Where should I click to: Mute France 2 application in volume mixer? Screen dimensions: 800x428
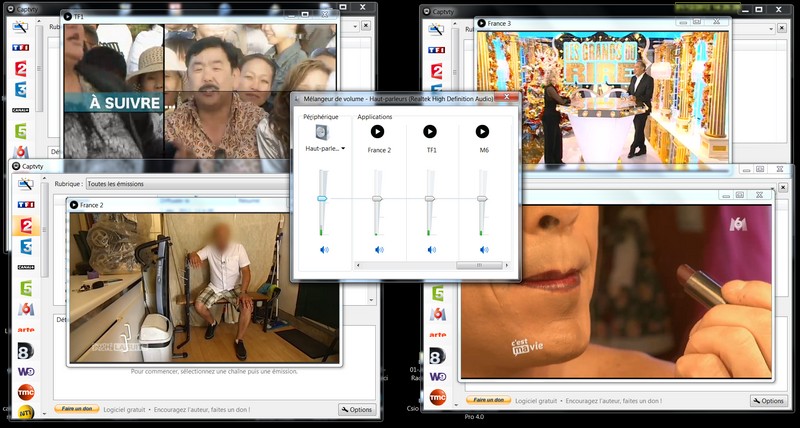[x=379, y=249]
